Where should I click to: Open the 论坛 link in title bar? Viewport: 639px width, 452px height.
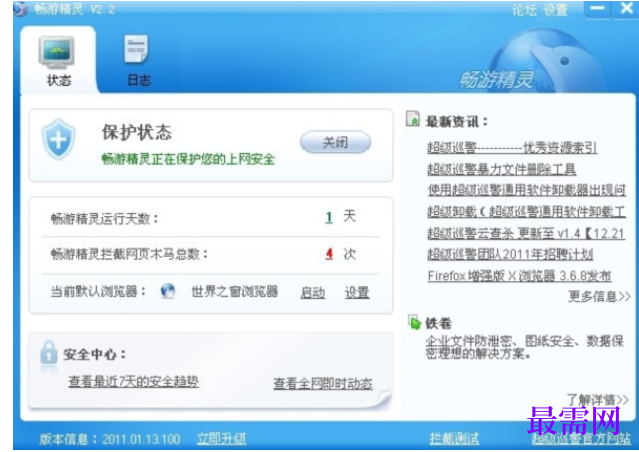(x=524, y=9)
